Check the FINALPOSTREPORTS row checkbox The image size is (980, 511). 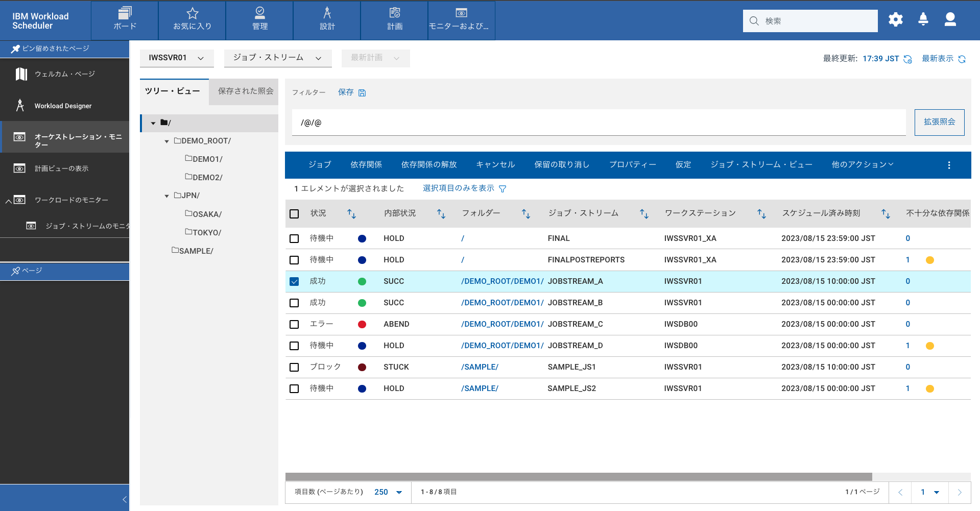click(x=294, y=260)
